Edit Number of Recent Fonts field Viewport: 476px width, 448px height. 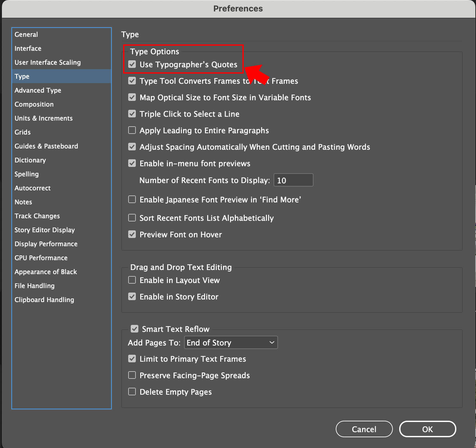[x=293, y=180]
